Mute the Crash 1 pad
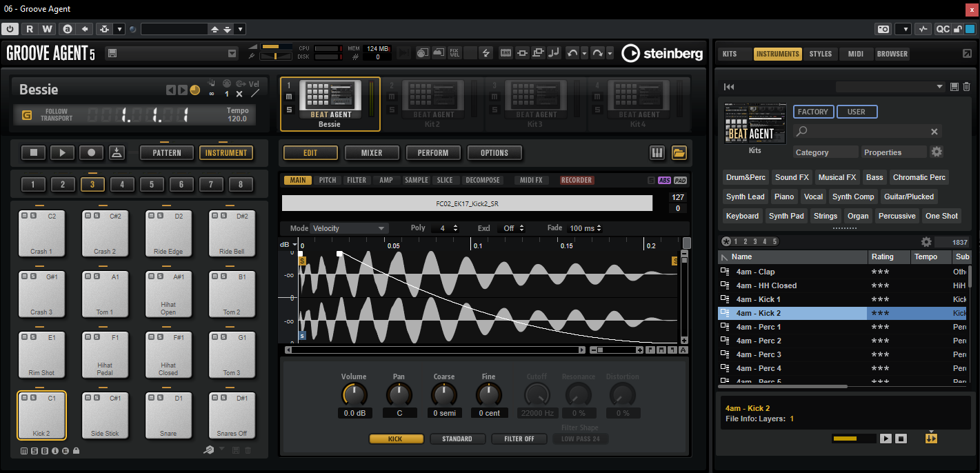 click(24, 216)
